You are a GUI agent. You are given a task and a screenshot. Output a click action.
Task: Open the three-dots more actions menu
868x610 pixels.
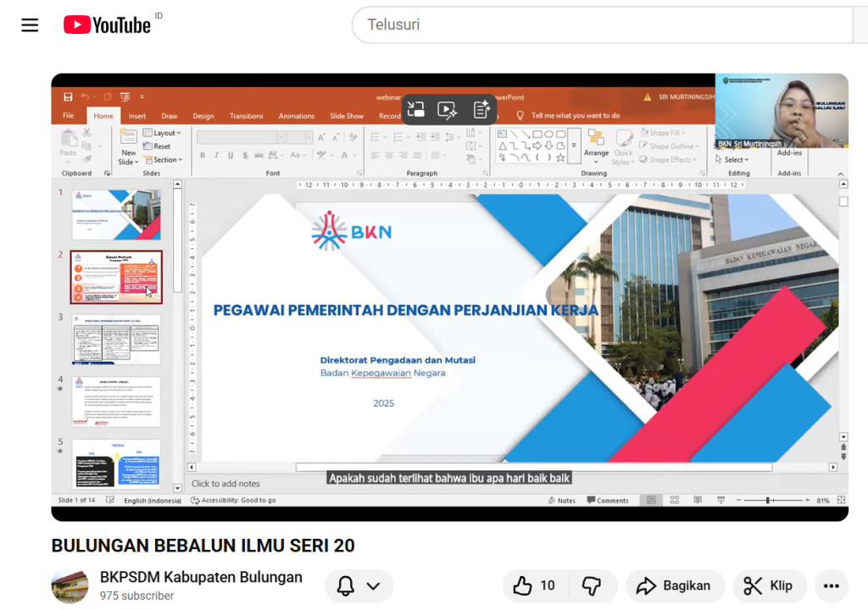coord(831,585)
